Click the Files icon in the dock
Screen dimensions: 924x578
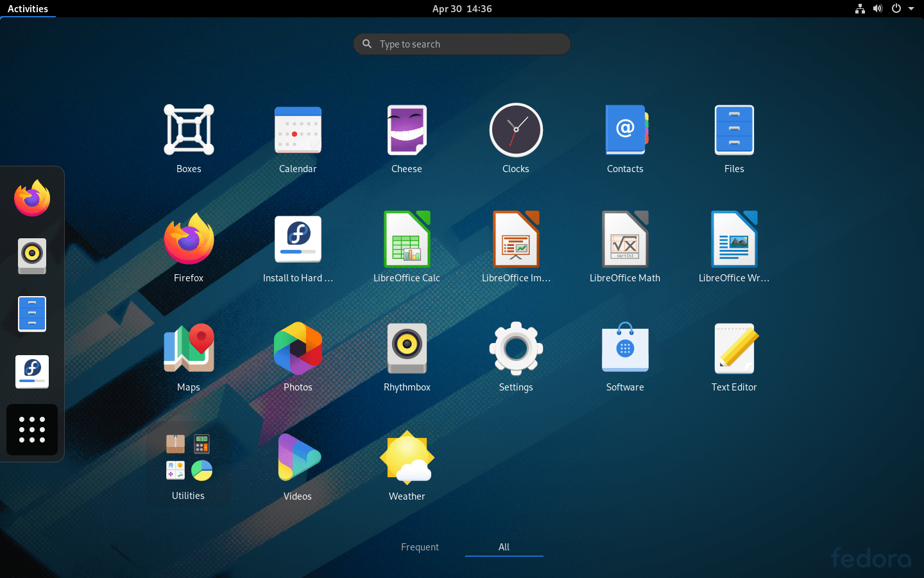32,313
